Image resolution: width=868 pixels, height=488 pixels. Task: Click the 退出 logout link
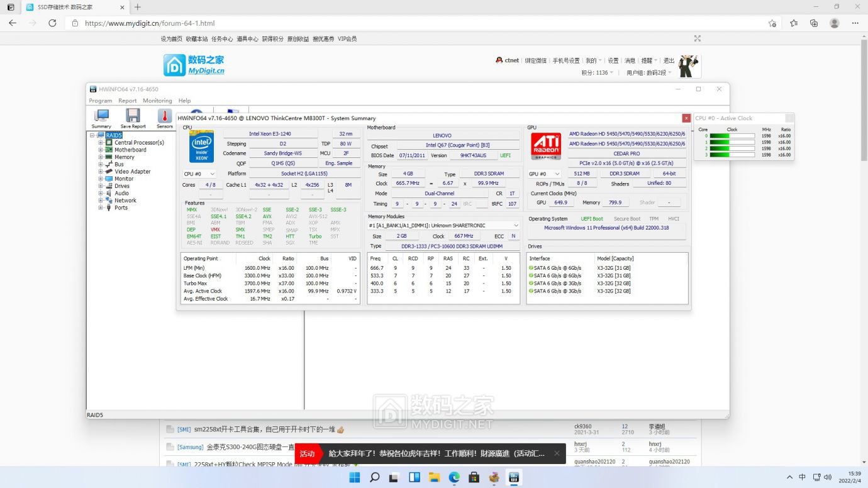point(669,60)
